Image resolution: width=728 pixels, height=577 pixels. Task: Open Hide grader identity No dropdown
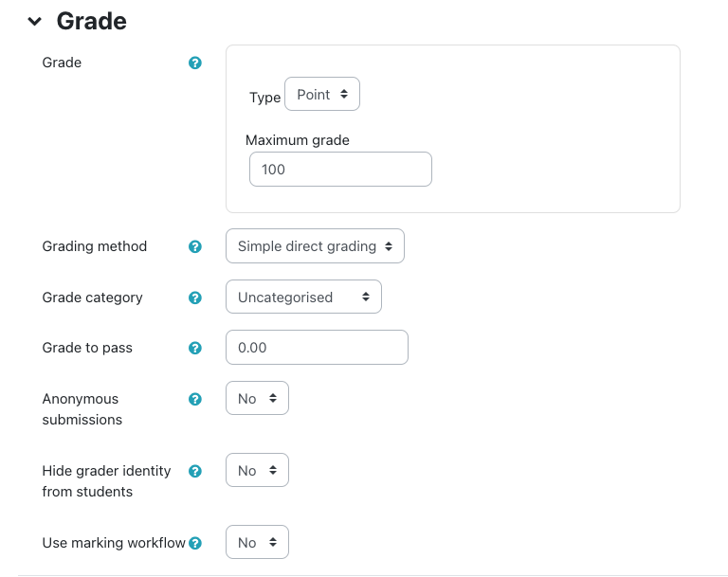(x=257, y=471)
